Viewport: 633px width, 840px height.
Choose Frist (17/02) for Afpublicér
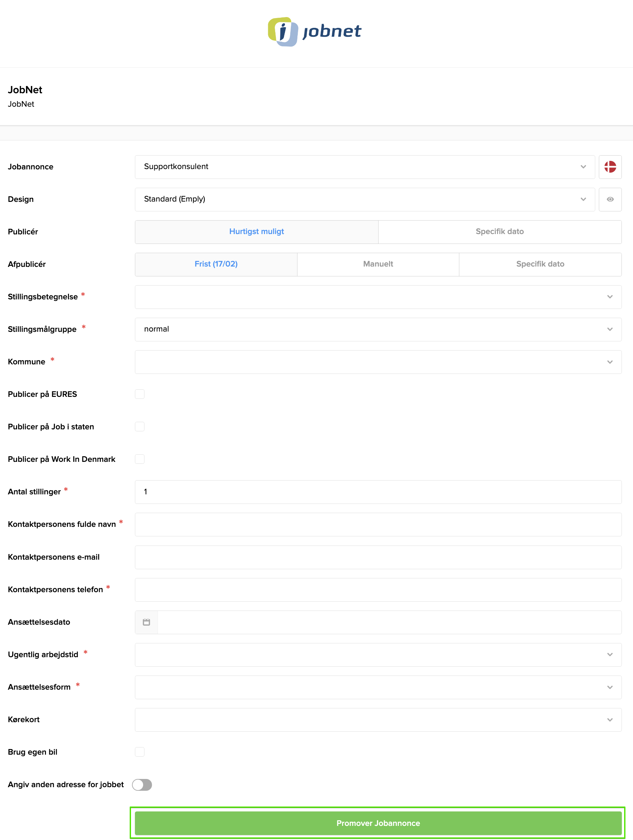pos(216,264)
